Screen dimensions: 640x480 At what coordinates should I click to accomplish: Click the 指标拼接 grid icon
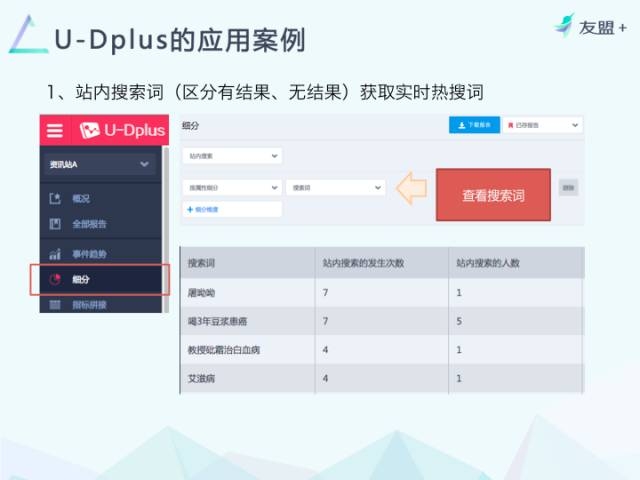pos(55,305)
